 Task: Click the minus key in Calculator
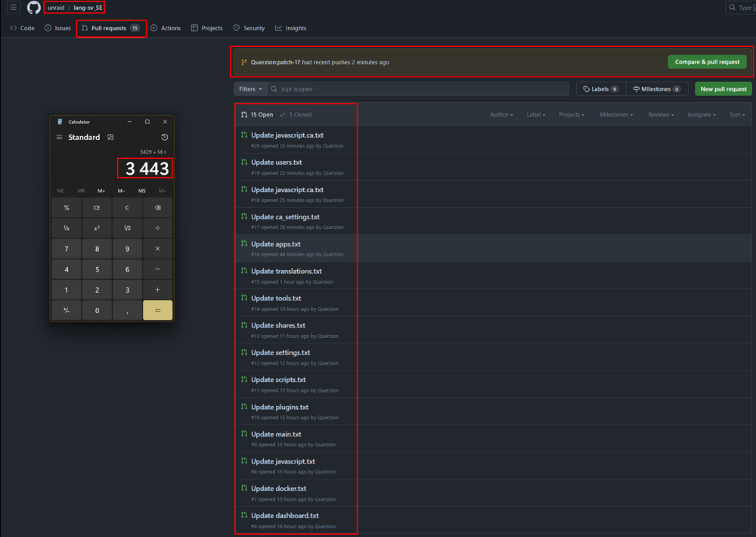coord(158,269)
